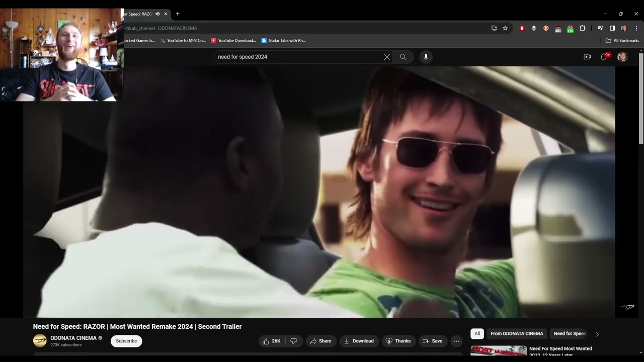Start voice search with the microphone

[x=426, y=57]
